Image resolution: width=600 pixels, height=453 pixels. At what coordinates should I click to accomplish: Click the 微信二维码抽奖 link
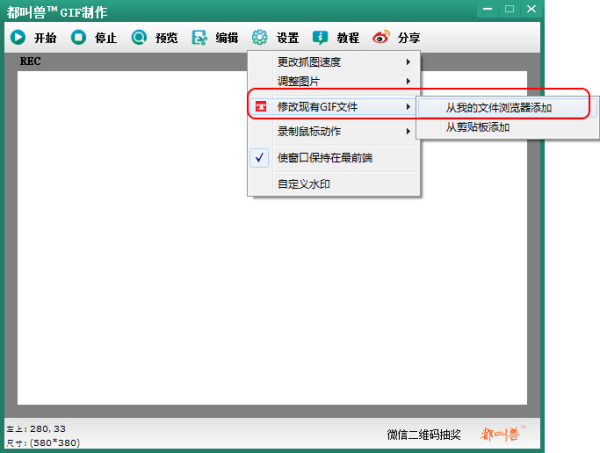pos(424,435)
